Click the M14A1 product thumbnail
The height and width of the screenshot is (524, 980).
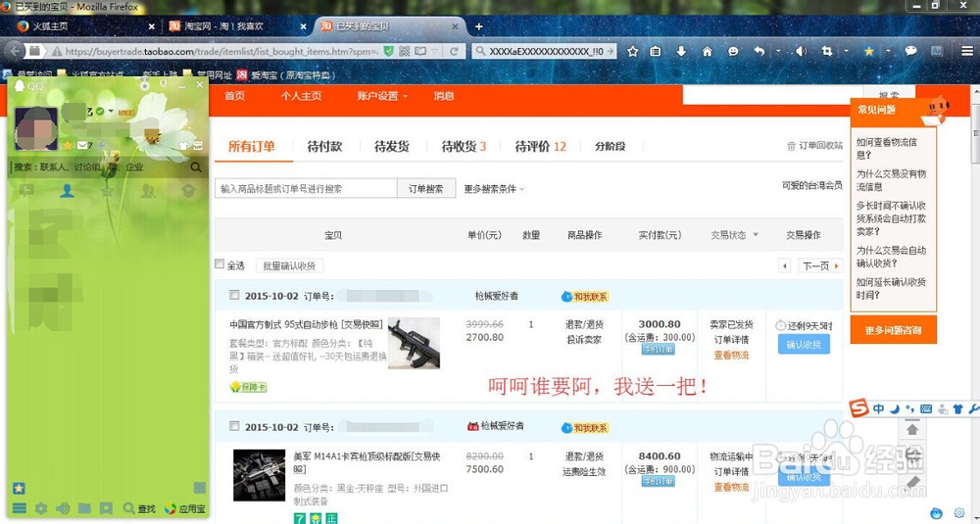260,475
